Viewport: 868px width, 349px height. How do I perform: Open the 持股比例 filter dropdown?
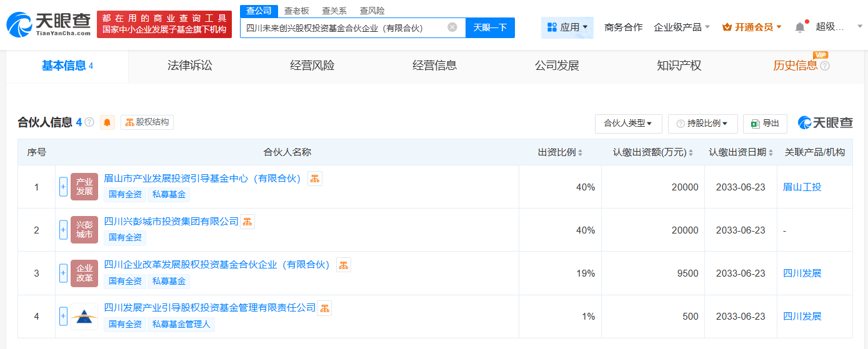pyautogui.click(x=703, y=124)
